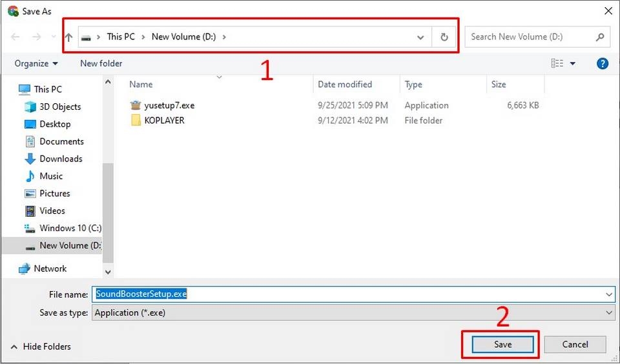The image size is (620, 364).
Task: Click the 6,663 KB size cell
Action: pos(522,105)
